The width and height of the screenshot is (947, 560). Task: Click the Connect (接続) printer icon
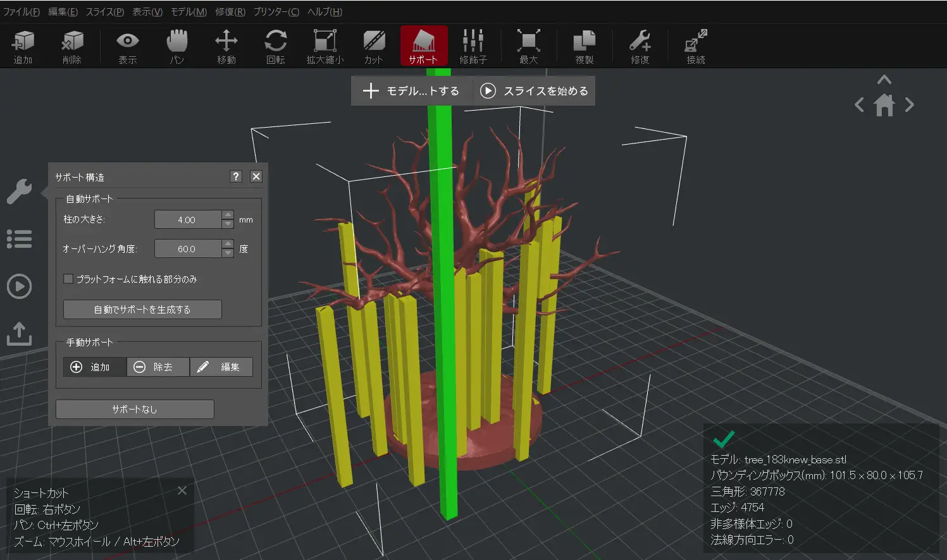[x=695, y=47]
